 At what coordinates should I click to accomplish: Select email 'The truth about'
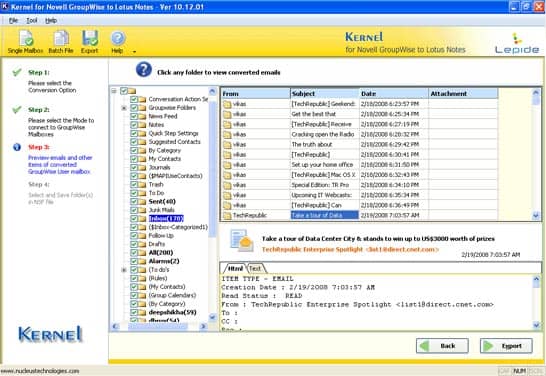[x=312, y=144]
